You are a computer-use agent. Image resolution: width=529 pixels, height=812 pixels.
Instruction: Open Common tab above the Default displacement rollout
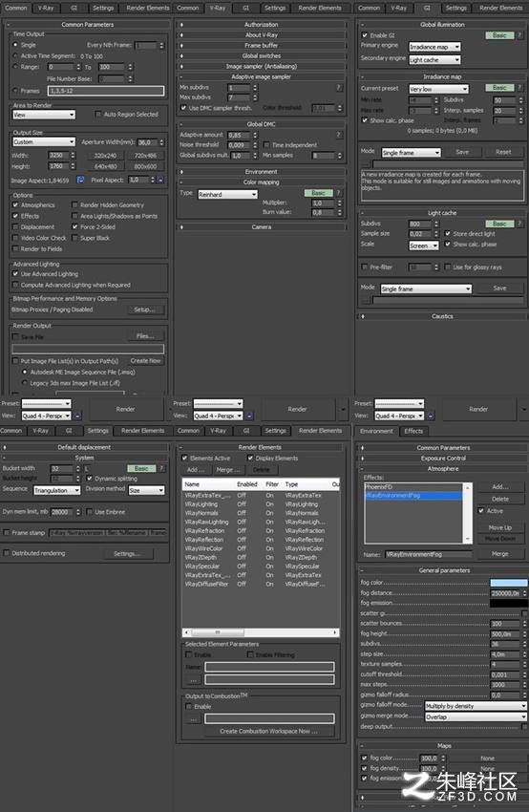pos(11,430)
